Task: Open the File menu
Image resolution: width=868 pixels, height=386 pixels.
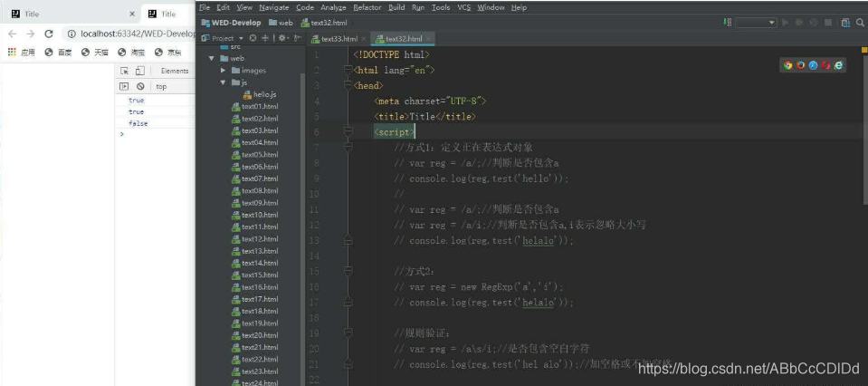Action: 205,7
